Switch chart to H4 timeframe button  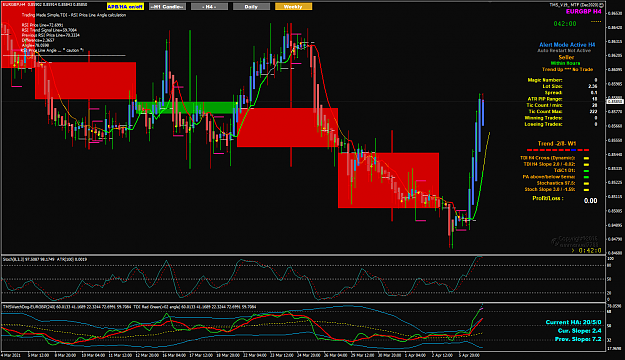click(209, 7)
